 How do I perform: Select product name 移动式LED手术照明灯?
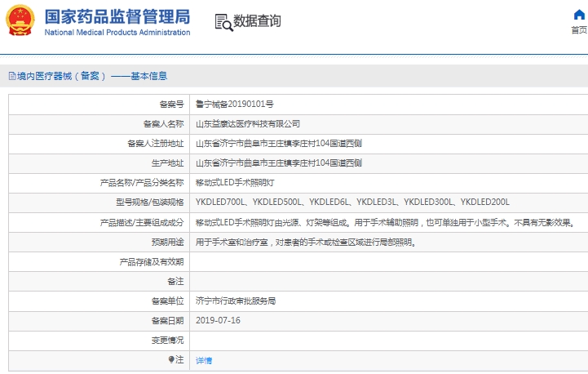[x=235, y=182]
